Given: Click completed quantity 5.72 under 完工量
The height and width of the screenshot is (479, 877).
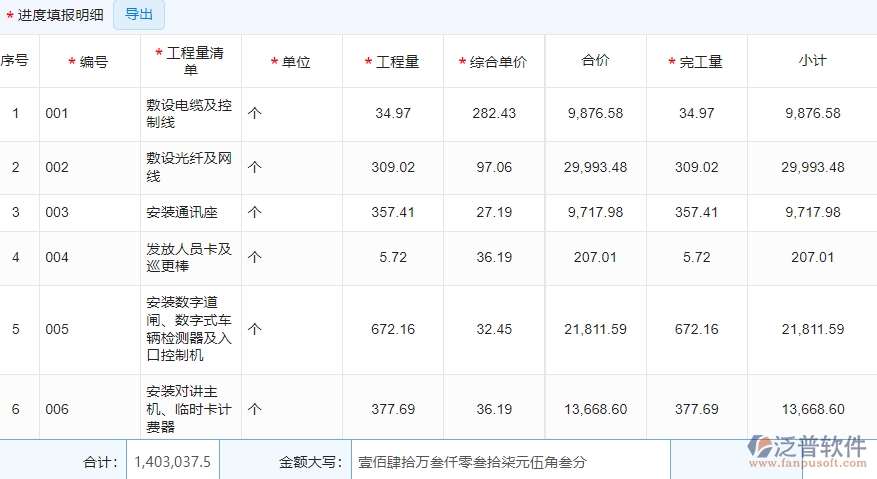Looking at the screenshot, I should 696,257.
